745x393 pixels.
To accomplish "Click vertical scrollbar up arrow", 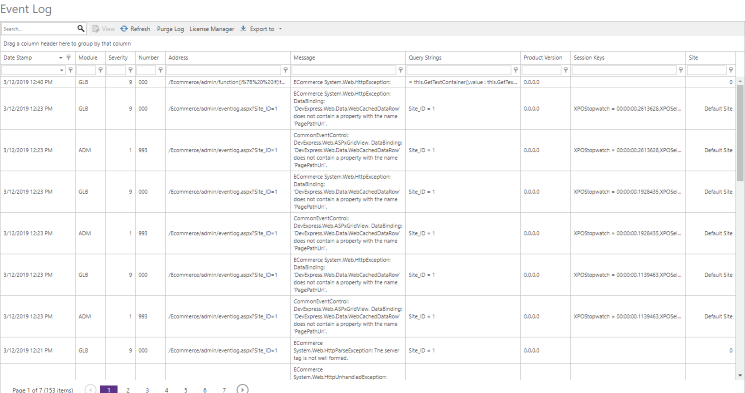I will pos(740,82).
